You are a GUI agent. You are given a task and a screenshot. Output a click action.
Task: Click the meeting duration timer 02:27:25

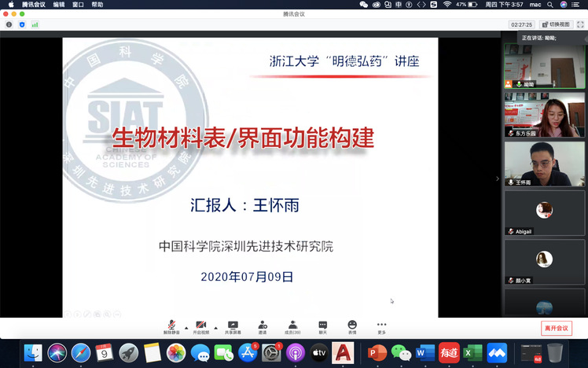pos(522,24)
